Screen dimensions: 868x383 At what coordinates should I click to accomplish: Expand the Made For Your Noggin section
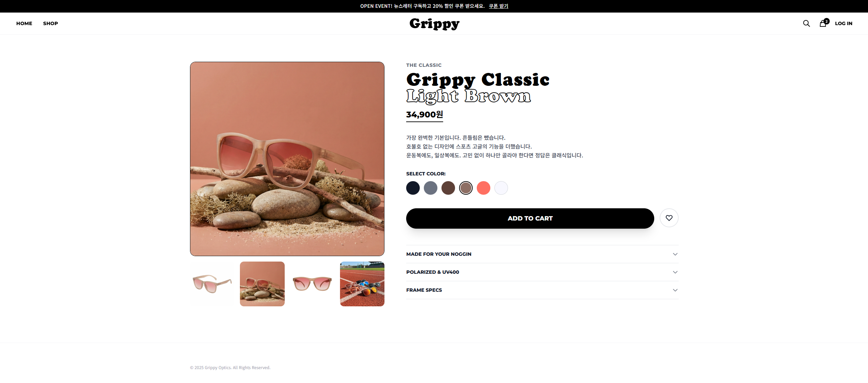pos(542,254)
